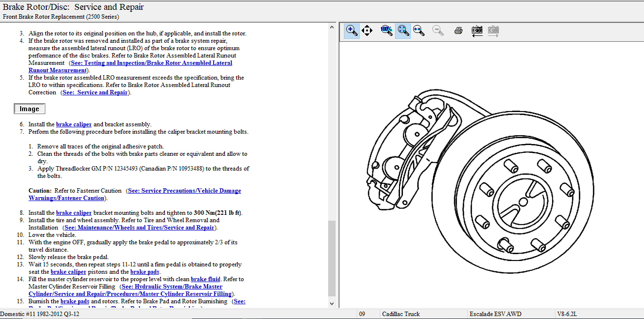Print the brake rotor diagram
Image resolution: width=644 pixels, height=319 pixels.
[459, 30]
